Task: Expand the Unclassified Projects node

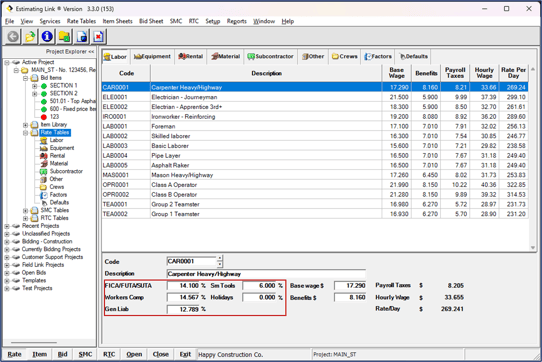Action: 7,234
